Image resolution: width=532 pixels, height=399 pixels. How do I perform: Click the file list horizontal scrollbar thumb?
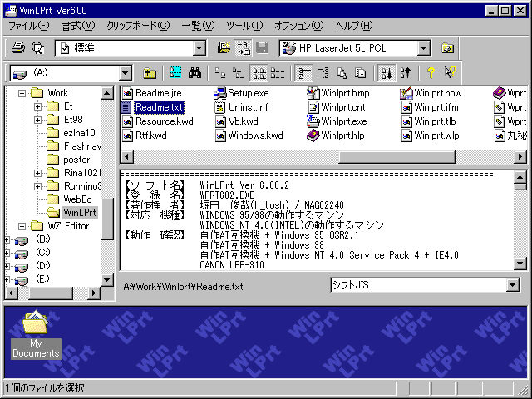[x=397, y=157]
